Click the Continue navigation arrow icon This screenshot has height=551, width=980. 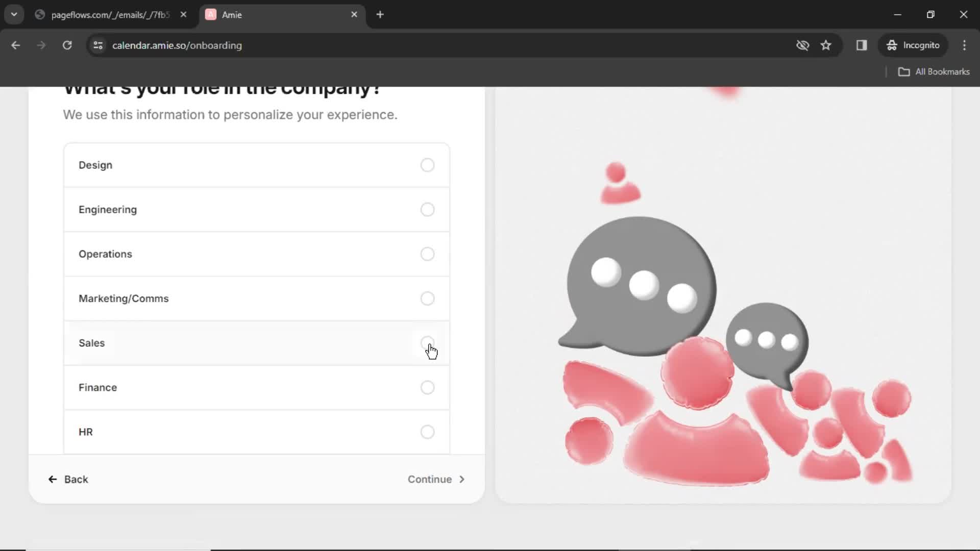461,479
